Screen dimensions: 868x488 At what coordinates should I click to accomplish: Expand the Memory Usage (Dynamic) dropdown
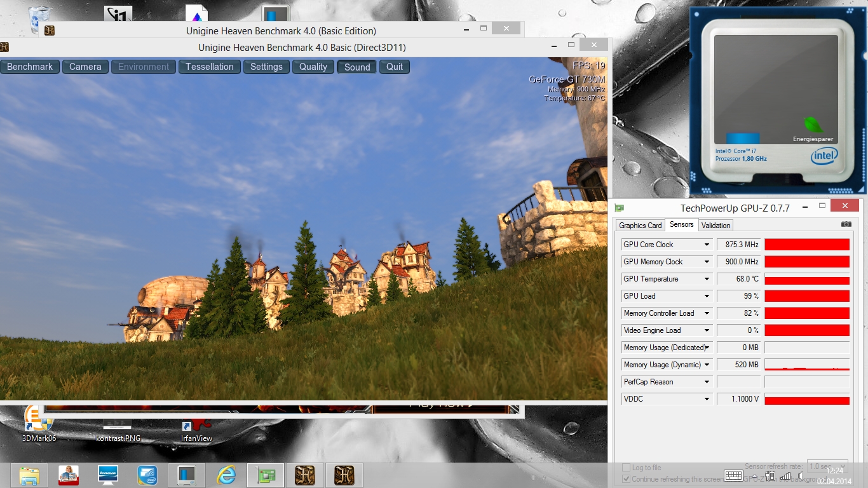coord(707,365)
